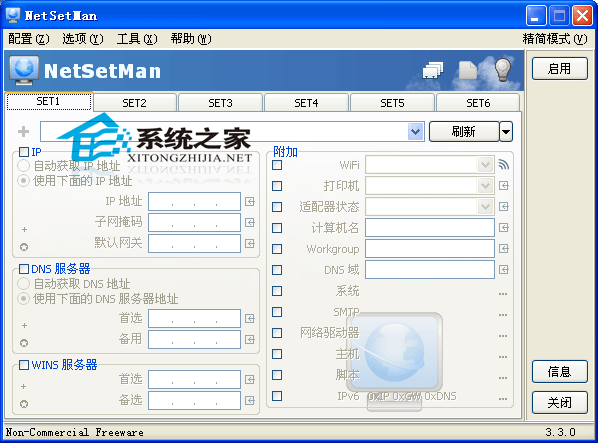Click the get-current icon beside 默认网关 field

[x=250, y=244]
